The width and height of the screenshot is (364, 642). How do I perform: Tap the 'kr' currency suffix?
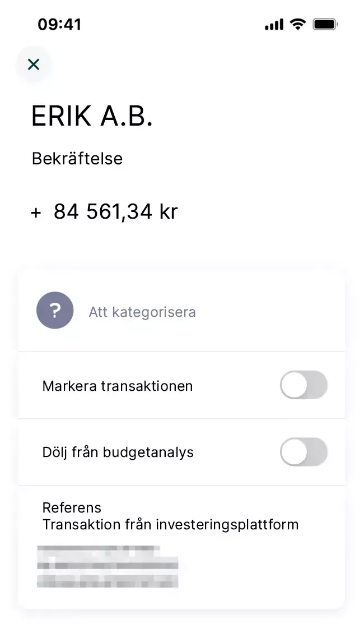[168, 212]
